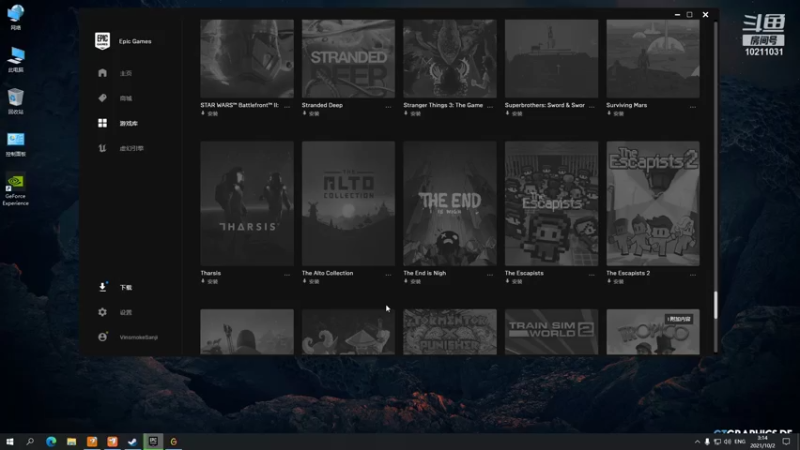The width and height of the screenshot is (800, 450).
Task: Go to 虚幻引擎 Unreal Engine in sidebar
Action: 132,148
